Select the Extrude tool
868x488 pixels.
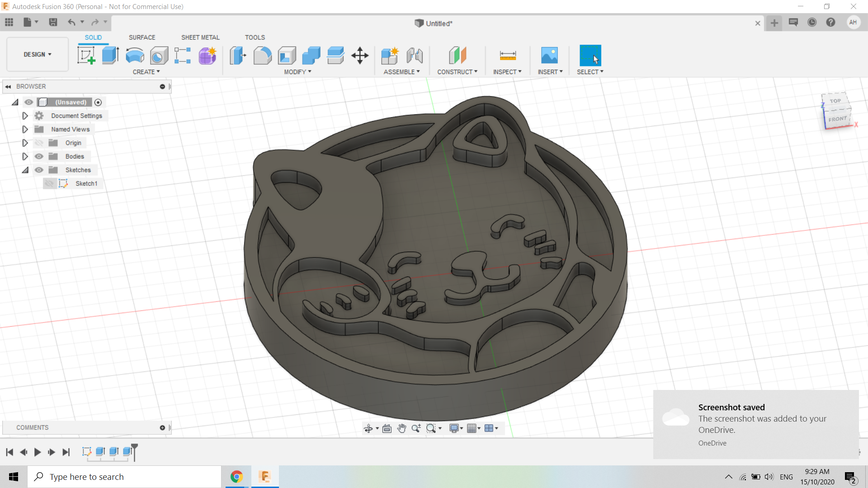(x=110, y=55)
